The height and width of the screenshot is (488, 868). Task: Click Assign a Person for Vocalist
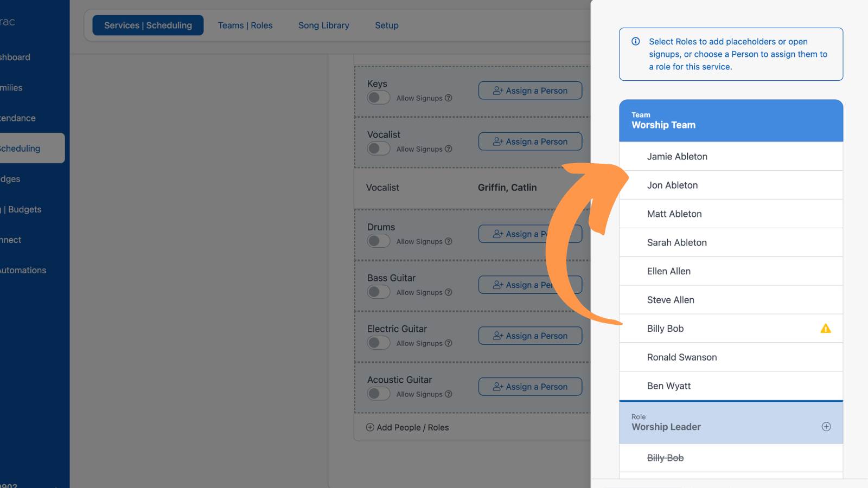click(x=530, y=142)
